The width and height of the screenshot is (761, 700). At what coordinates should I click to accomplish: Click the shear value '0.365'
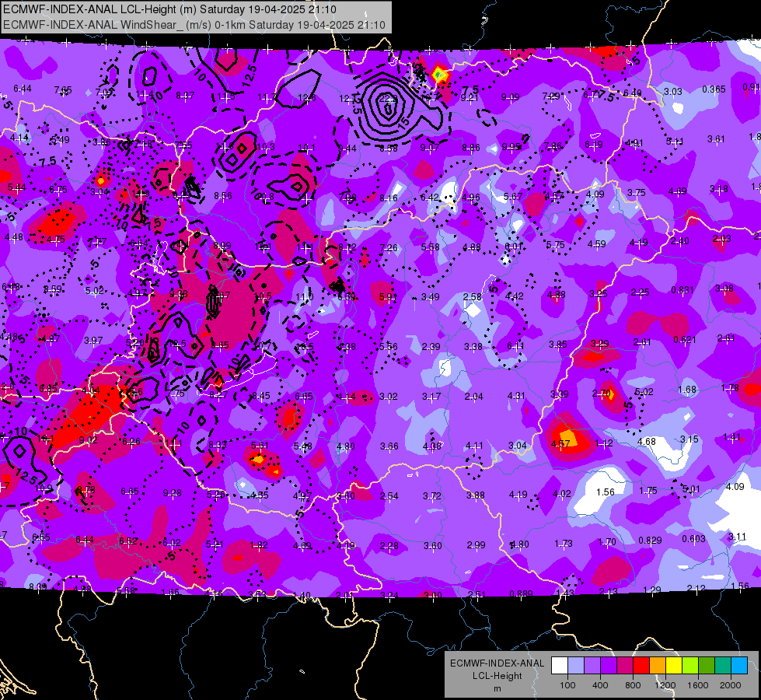tap(714, 89)
